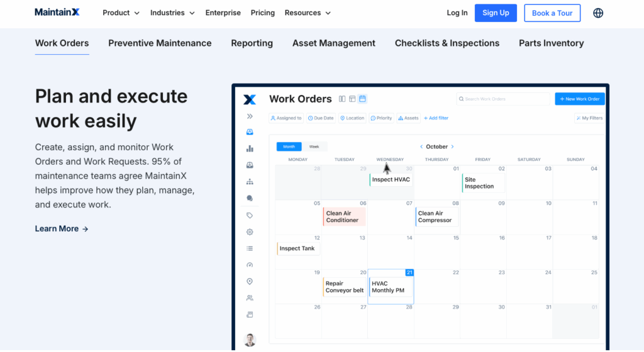This screenshot has width=644, height=352.
Task: Expand the Industries menu
Action: click(172, 13)
